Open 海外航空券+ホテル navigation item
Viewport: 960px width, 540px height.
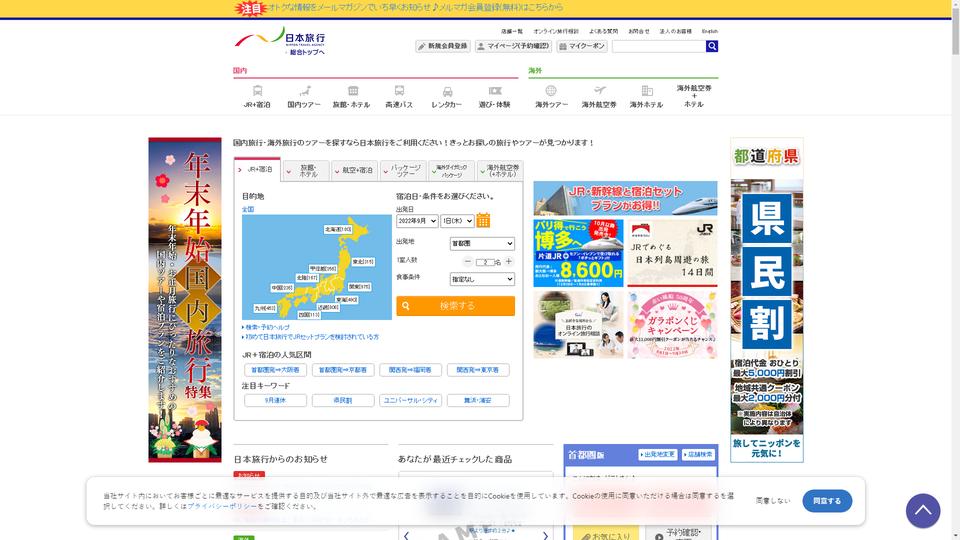(694, 96)
